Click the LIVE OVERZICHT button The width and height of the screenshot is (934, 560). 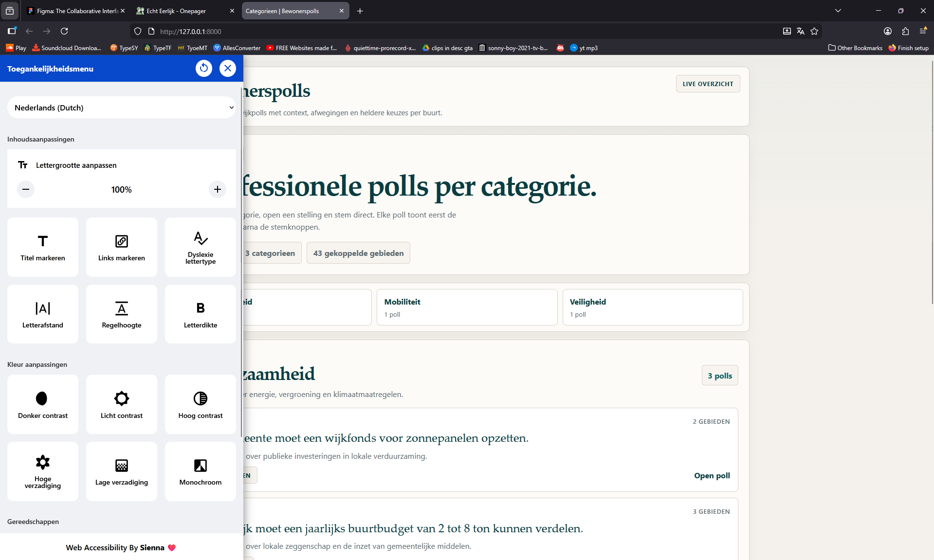708,83
